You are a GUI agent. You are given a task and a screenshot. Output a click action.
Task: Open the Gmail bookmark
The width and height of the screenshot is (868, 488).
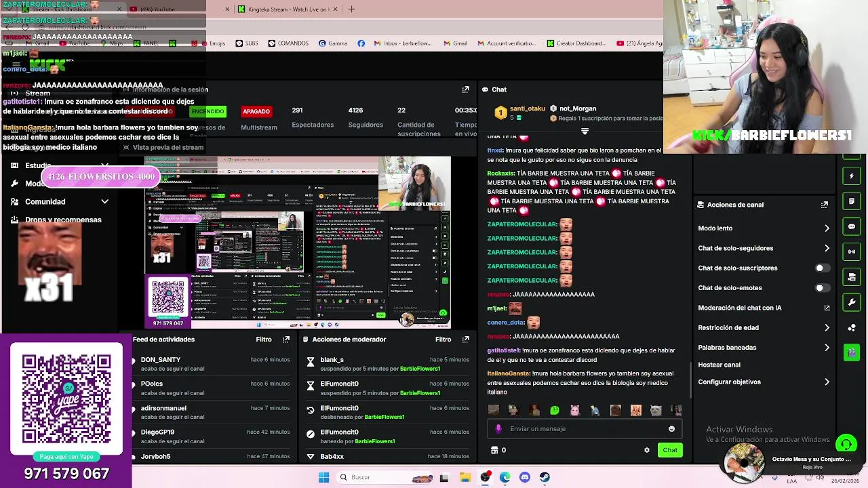(454, 43)
